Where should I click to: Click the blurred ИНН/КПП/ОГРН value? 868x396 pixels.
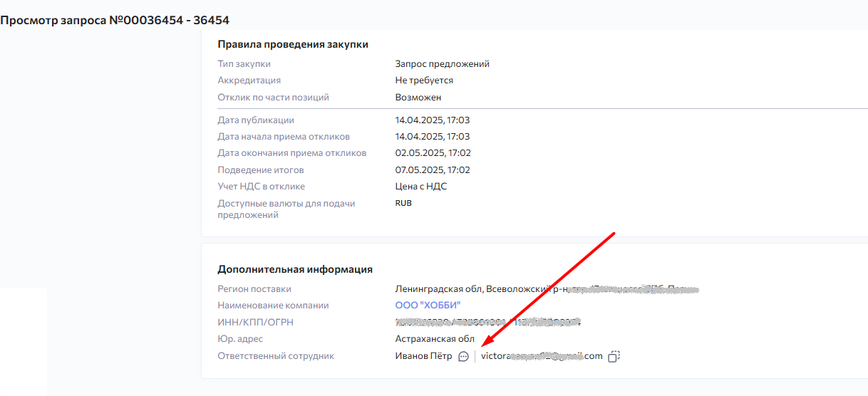point(488,323)
